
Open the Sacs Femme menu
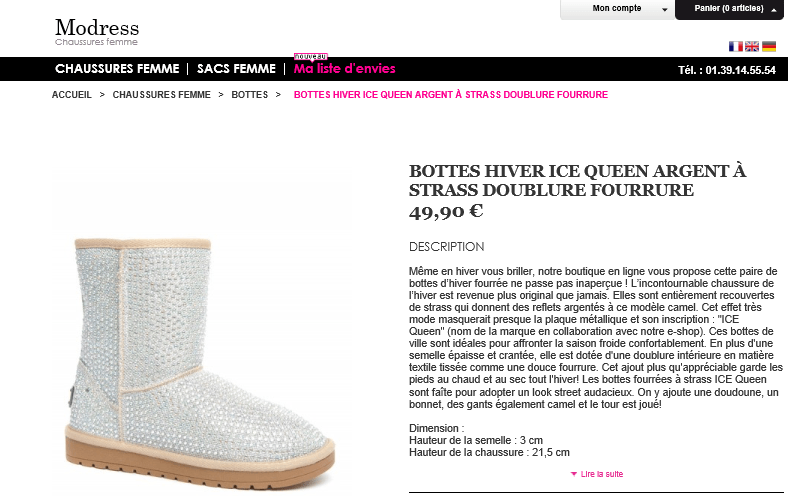coord(236,69)
